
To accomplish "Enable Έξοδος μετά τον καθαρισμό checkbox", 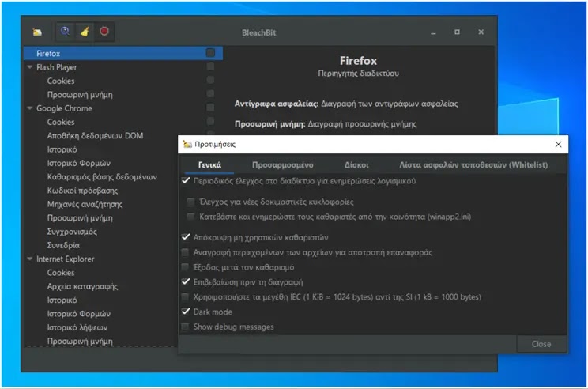I will pyautogui.click(x=185, y=267).
